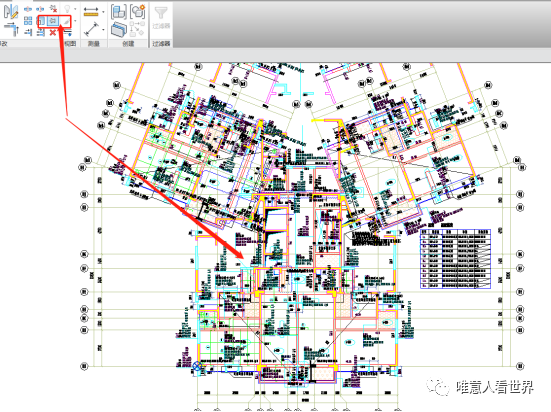Use the Trim/Extend to Corner tool
The image size is (551, 412).
click(x=11, y=29)
